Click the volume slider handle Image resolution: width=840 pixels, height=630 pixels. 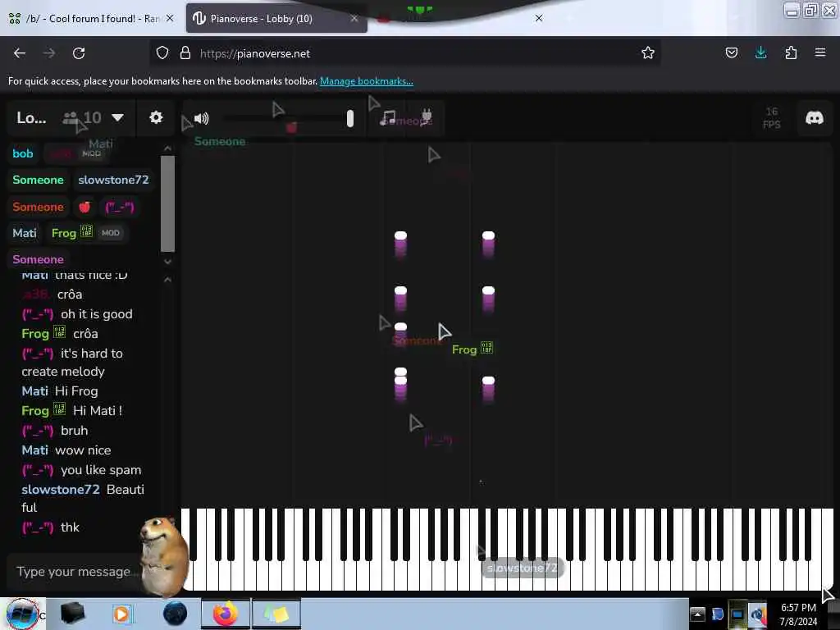point(349,118)
